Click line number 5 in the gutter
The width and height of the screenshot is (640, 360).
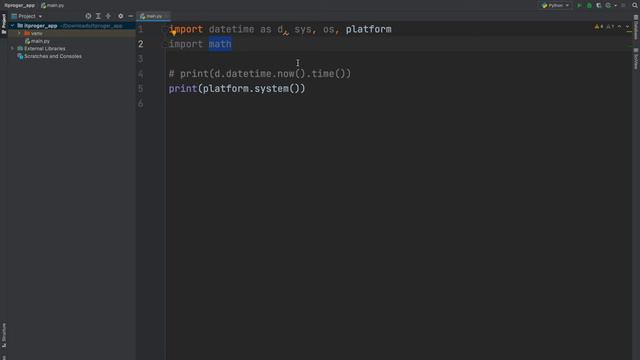click(140, 89)
